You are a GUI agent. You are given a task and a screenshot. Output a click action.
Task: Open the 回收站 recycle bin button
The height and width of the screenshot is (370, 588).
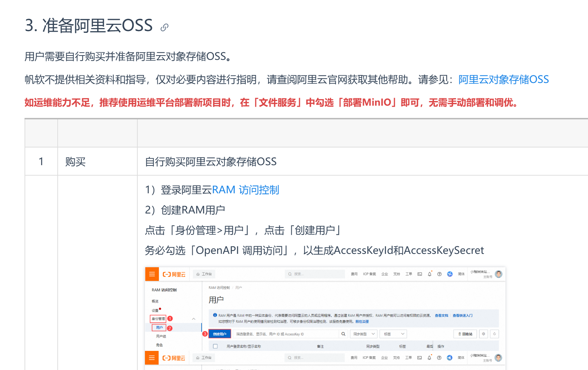click(465, 334)
